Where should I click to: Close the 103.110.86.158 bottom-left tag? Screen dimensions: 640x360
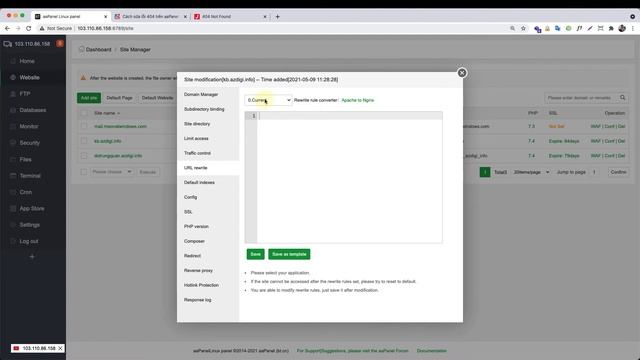[x=60, y=348]
